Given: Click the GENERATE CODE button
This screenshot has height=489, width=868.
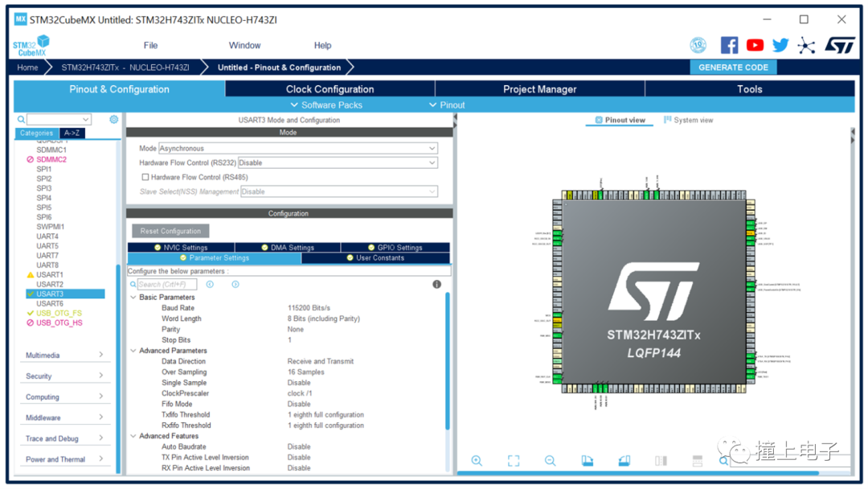Looking at the screenshot, I should point(733,67).
